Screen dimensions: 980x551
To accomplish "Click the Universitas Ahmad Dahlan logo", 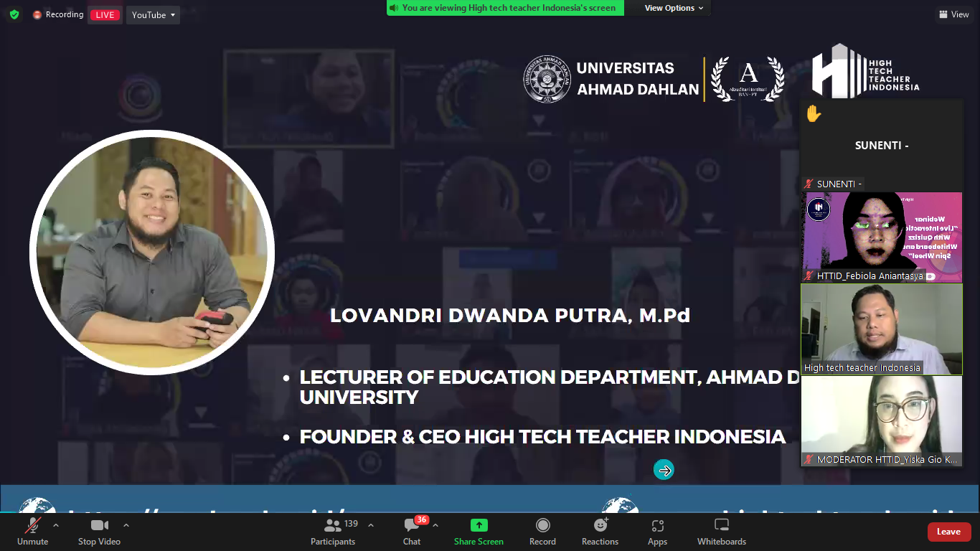I will [x=611, y=78].
